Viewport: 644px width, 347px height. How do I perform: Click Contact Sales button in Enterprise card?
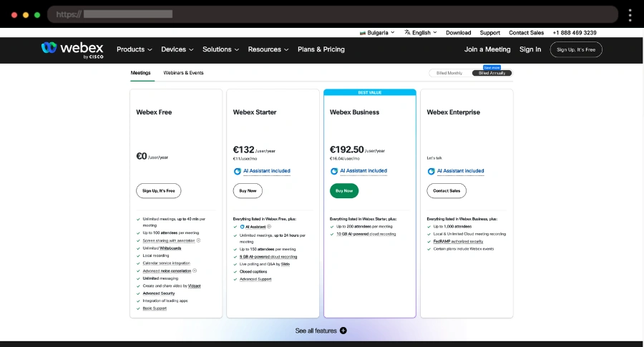point(447,191)
